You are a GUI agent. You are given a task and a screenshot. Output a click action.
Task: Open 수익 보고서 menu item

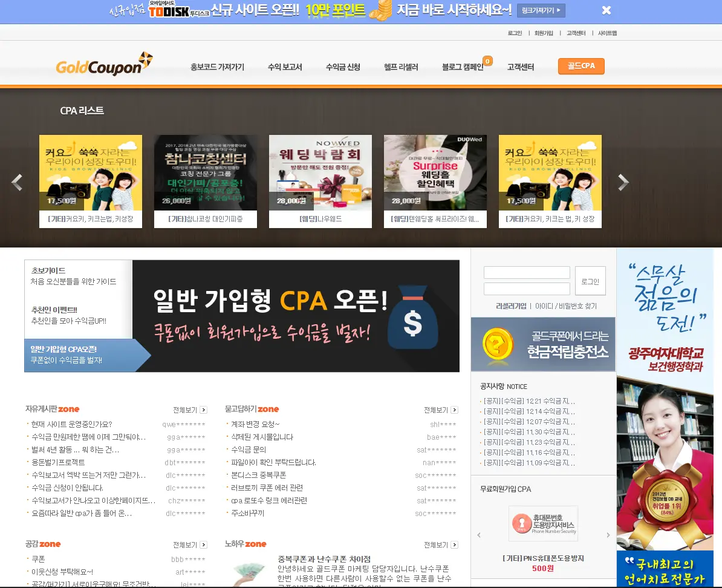click(285, 67)
